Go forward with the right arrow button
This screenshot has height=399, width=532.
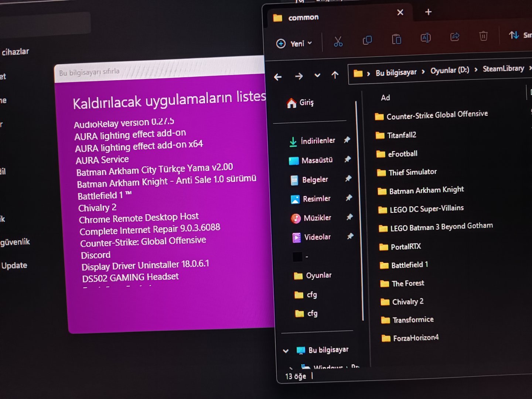299,76
